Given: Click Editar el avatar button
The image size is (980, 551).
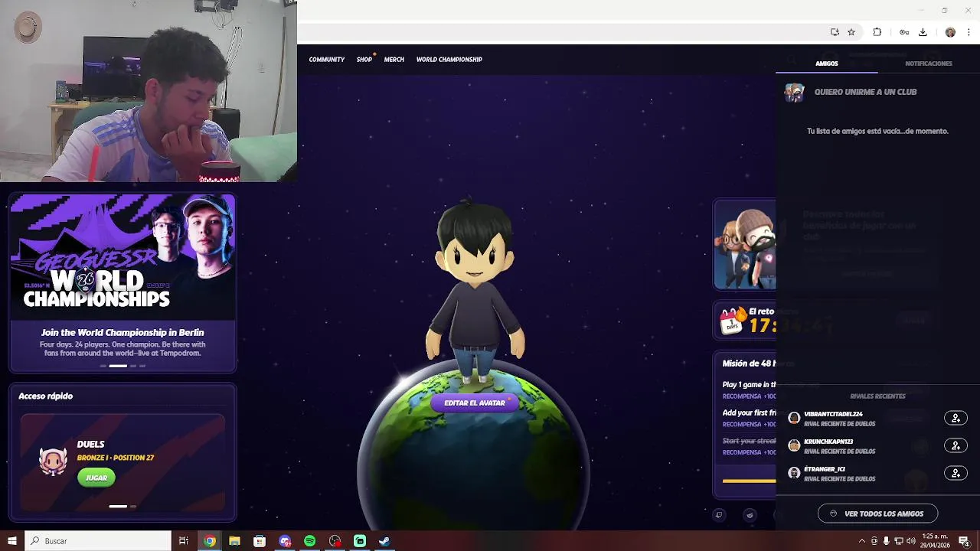Looking at the screenshot, I should (475, 403).
